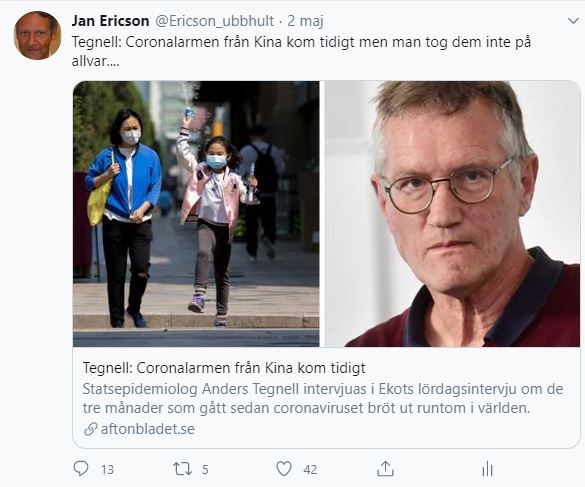Click the retweet arrows icon
This screenshot has height=487, width=585.
click(182, 469)
